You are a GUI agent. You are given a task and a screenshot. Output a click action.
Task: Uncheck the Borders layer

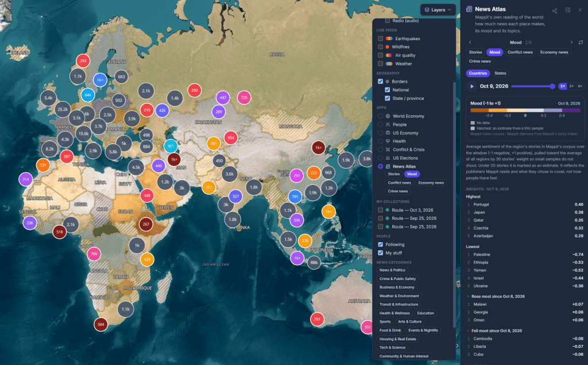(x=380, y=81)
